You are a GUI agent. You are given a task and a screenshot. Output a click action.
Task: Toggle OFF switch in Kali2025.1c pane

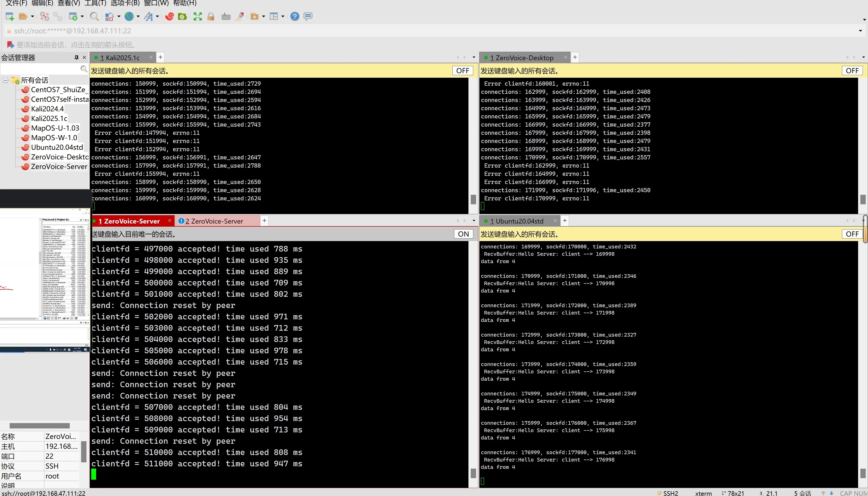point(463,71)
